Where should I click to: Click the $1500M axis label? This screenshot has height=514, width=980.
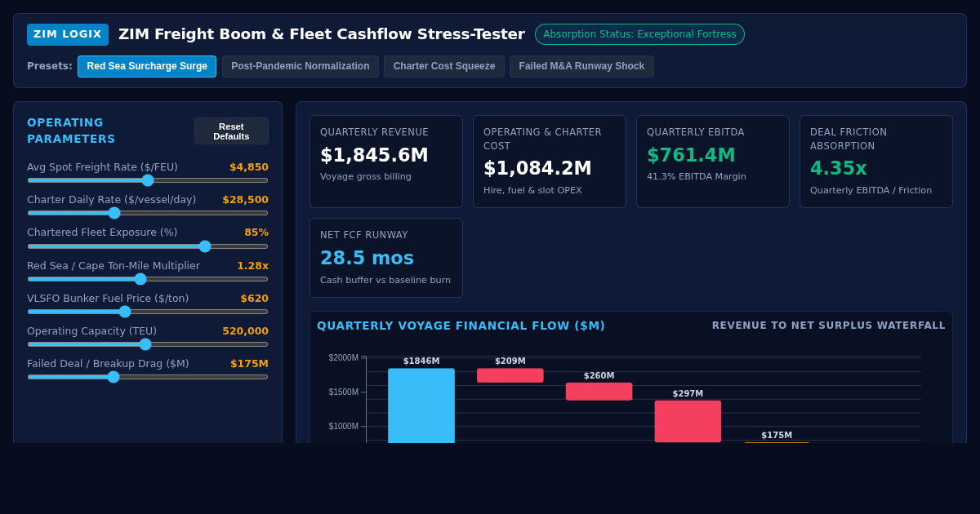coord(343,392)
